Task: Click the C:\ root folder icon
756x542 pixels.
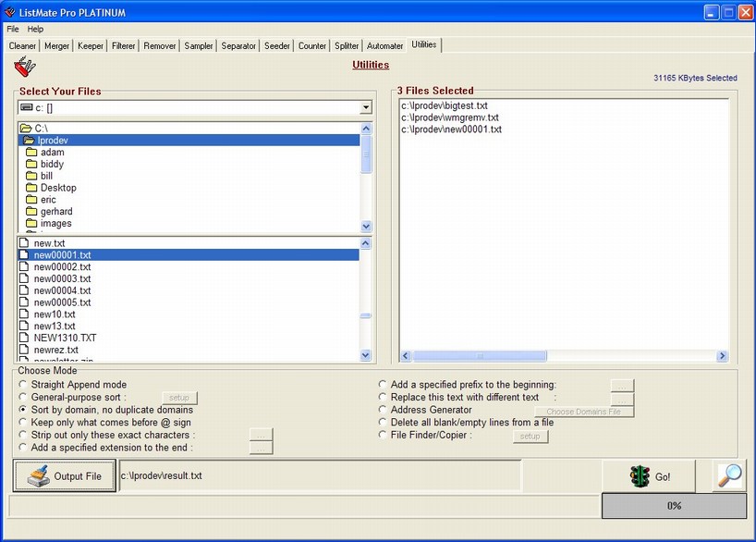Action: [x=25, y=129]
